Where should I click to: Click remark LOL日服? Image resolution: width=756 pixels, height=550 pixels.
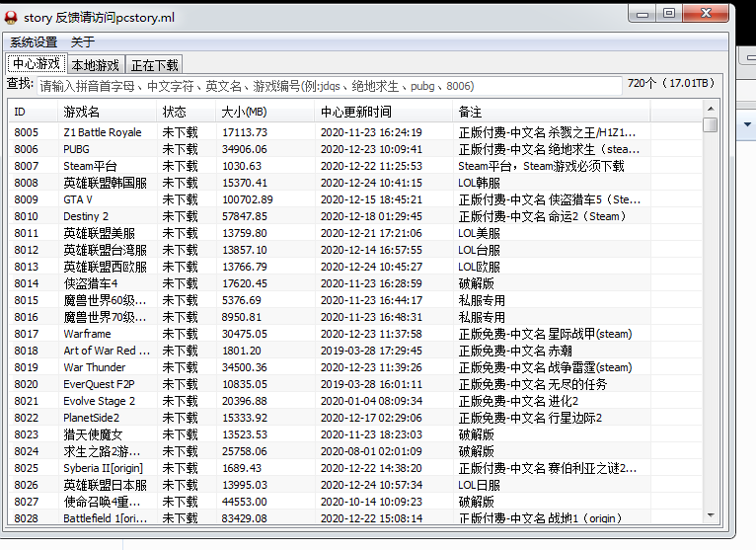pos(480,485)
